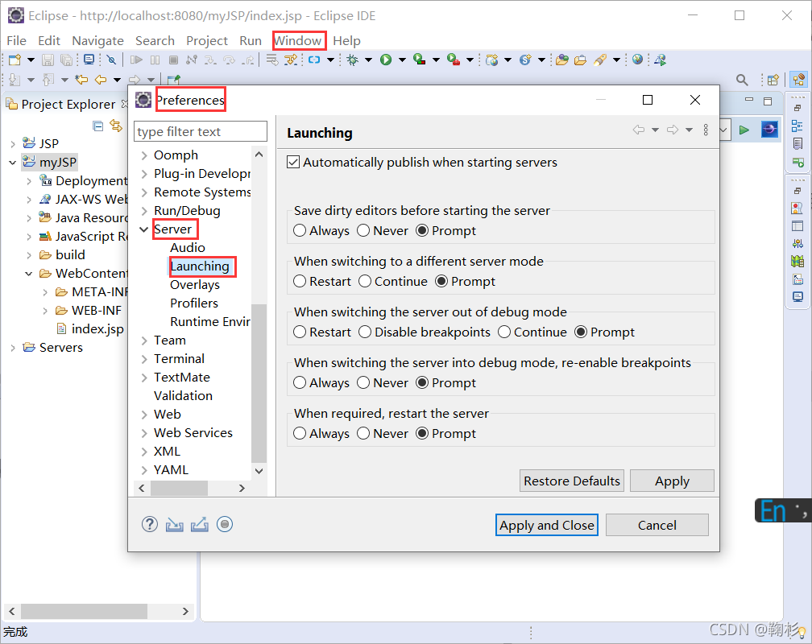Viewport: 812px width, 644px height.
Task: Open the Edit menu
Action: point(48,40)
